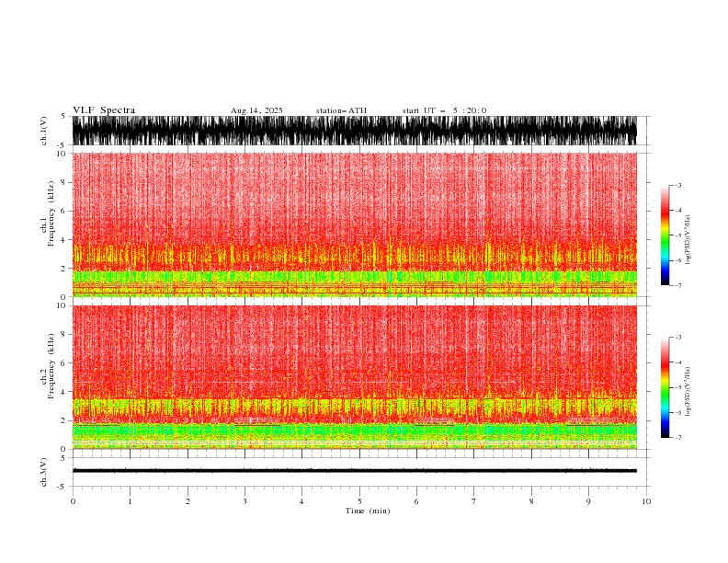Click the ch.1 spectrogram "2" kHz tick label
The width and height of the screenshot is (728, 563).
pyautogui.click(x=63, y=268)
